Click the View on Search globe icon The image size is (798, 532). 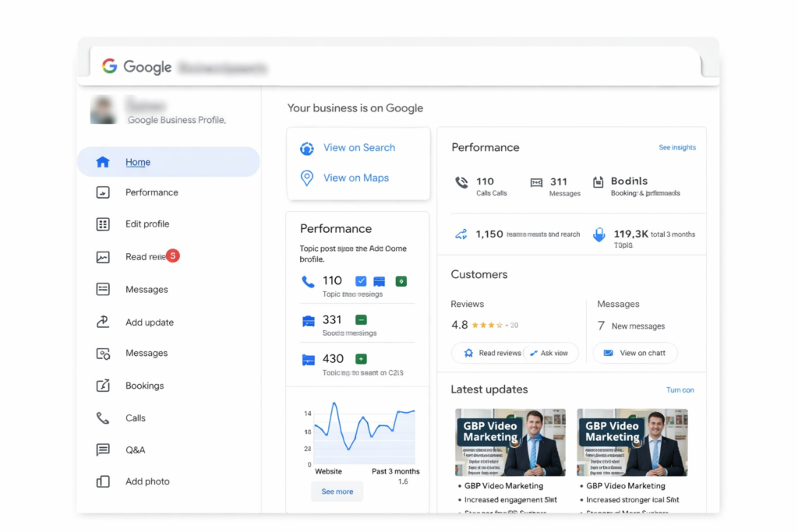pyautogui.click(x=307, y=147)
